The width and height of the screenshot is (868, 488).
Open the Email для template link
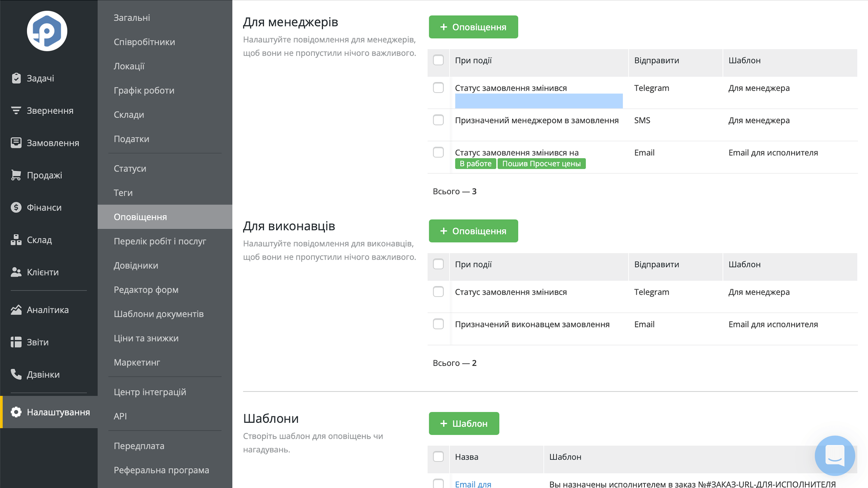(473, 484)
